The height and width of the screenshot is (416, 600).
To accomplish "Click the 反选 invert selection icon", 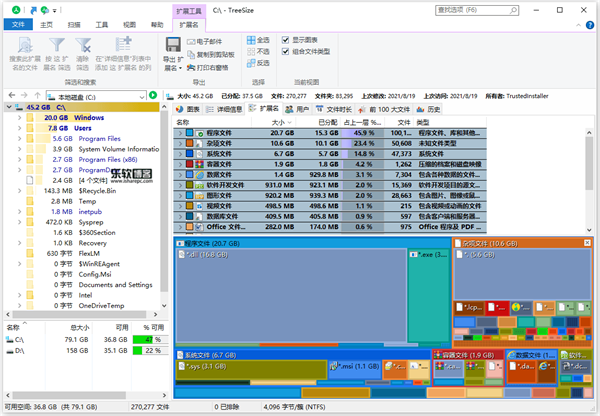I will coord(250,64).
